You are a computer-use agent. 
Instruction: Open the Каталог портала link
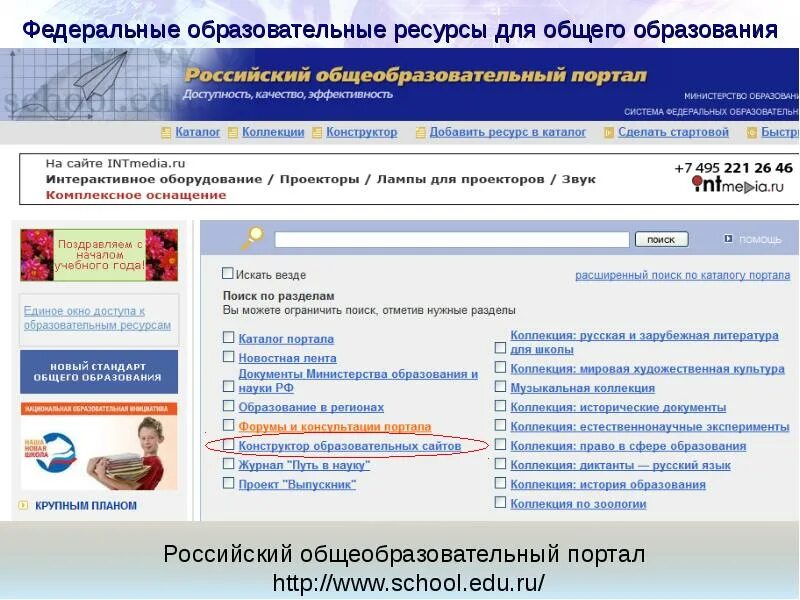click(x=286, y=339)
